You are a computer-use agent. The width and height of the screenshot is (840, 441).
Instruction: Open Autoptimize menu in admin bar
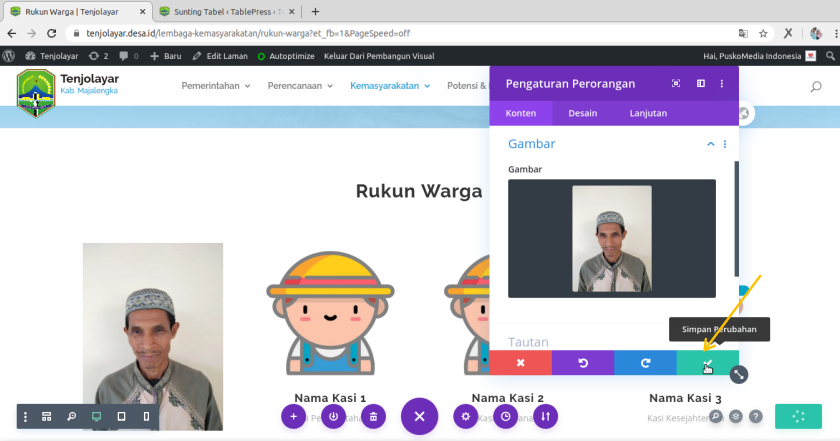(286, 56)
